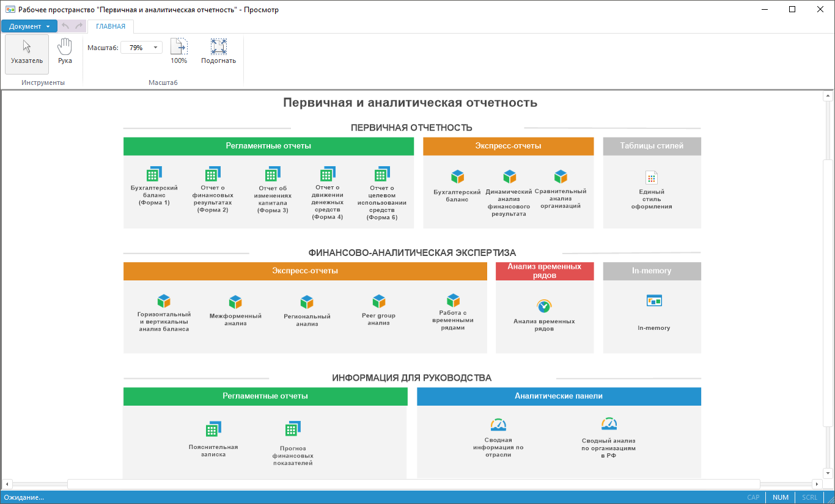Set zoom to 100%

coord(178,51)
